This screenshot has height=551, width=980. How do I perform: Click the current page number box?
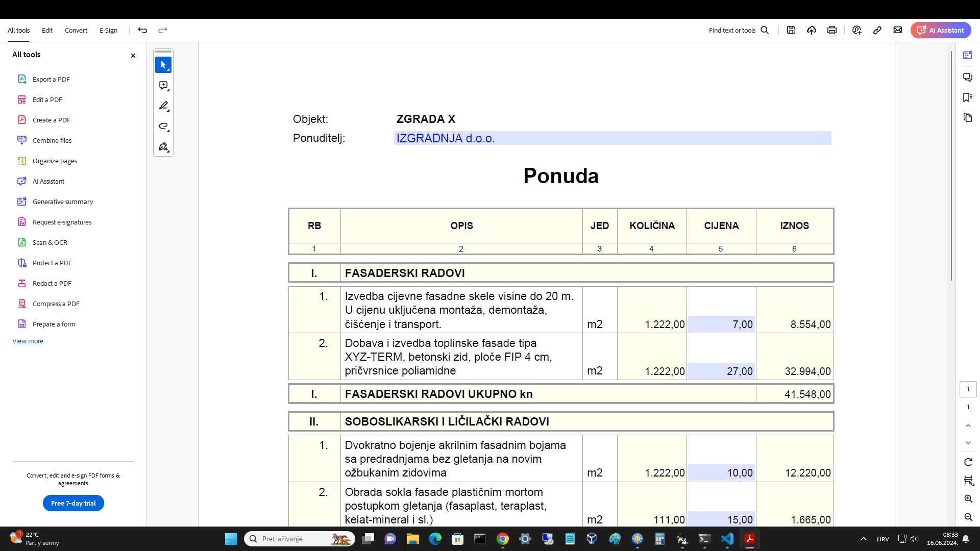[x=968, y=389]
